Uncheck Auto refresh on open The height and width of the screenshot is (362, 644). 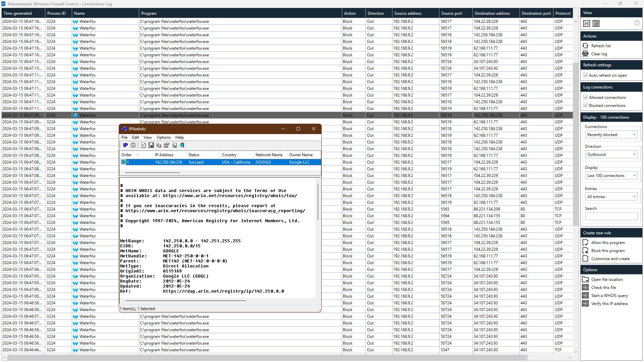pyautogui.click(x=585, y=75)
